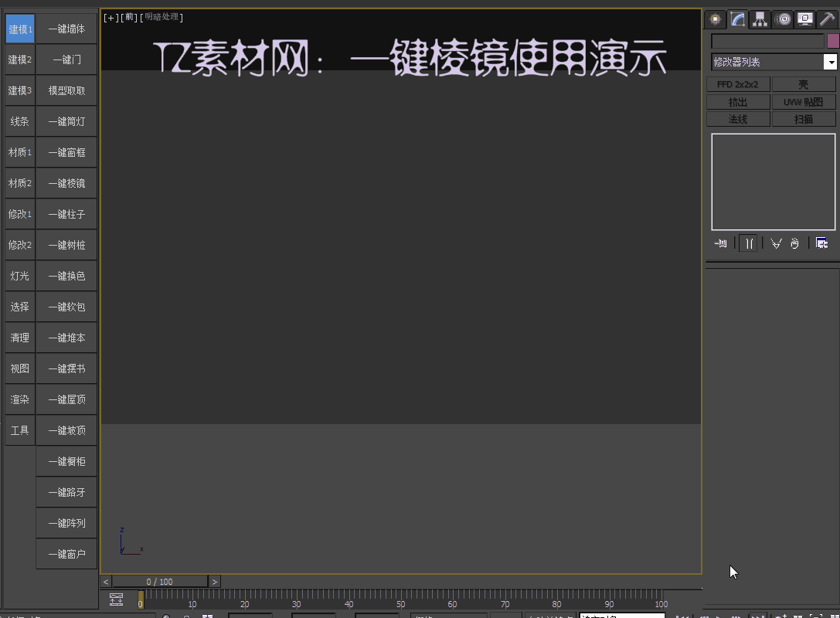The image size is (840, 618).
Task: Select the 渲染 category tab
Action: pos(20,399)
